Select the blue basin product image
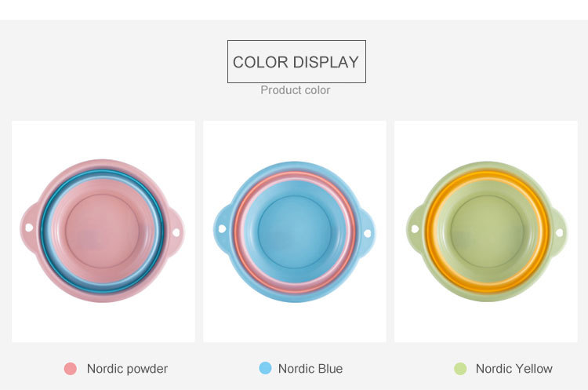 295,231
